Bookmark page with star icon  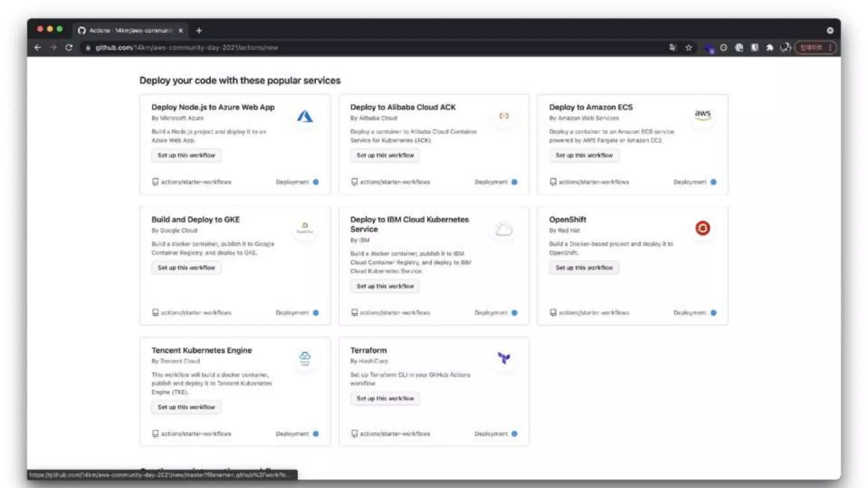coord(689,47)
